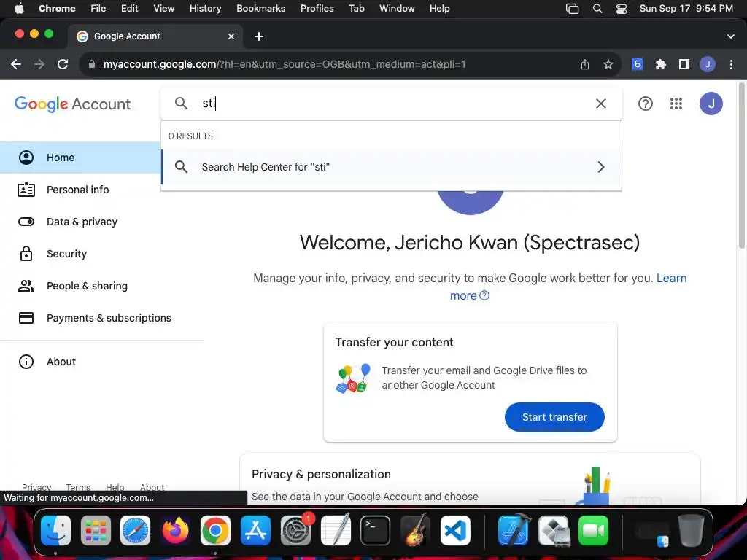Screen dimensions: 747x560
Task: Click the Chrome forward arrow
Action: [39, 64]
